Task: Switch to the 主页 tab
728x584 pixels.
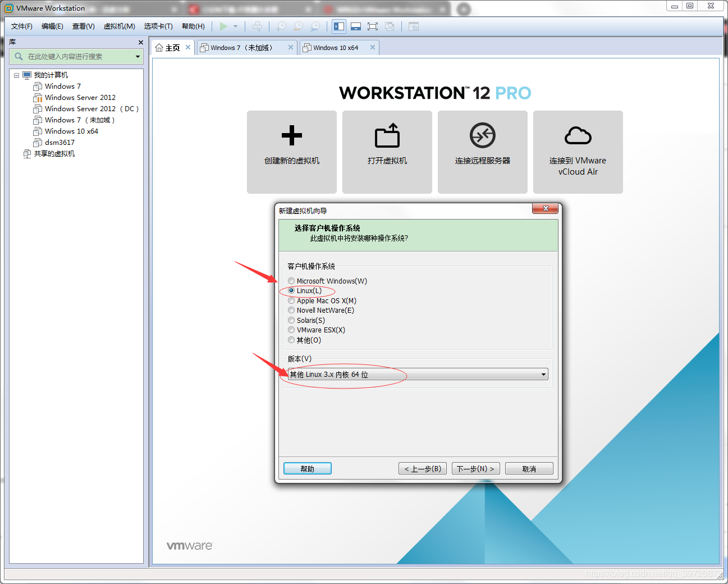Action: (x=168, y=48)
